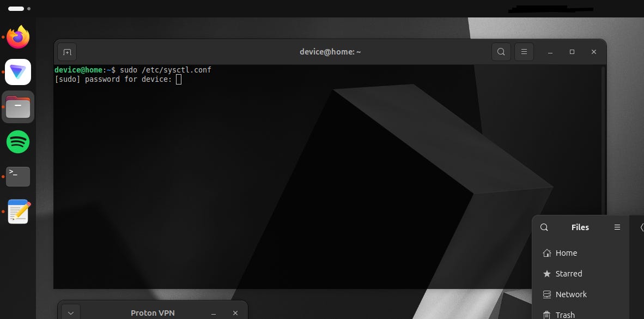Minimize the Proton VPN window
The image size is (644, 319).
point(214,313)
